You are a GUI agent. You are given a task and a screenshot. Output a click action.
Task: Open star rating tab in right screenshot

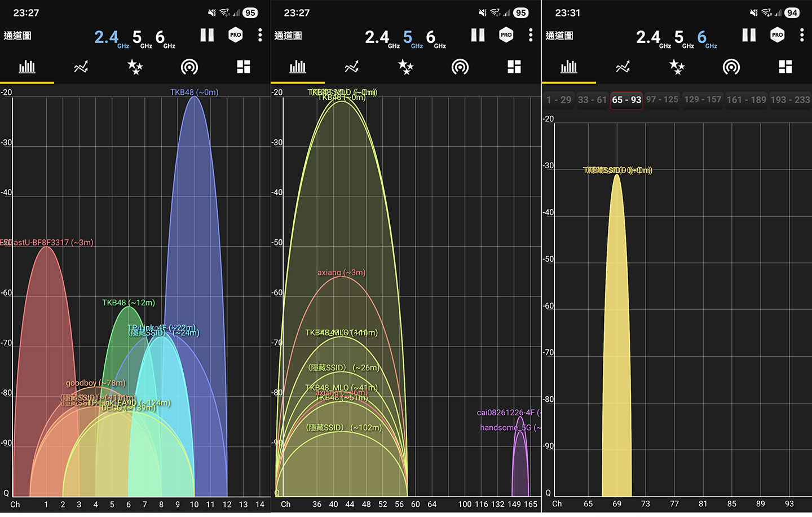tap(677, 68)
